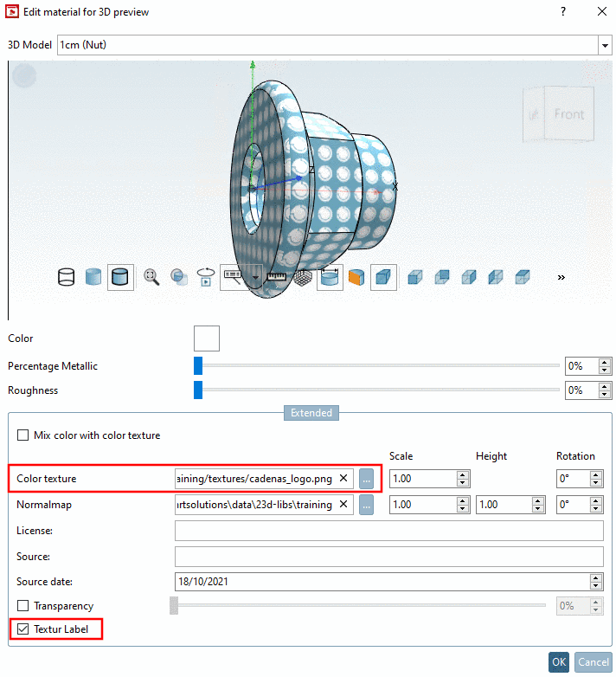Increase Percentage Metallic value with up arrow

[605, 362]
